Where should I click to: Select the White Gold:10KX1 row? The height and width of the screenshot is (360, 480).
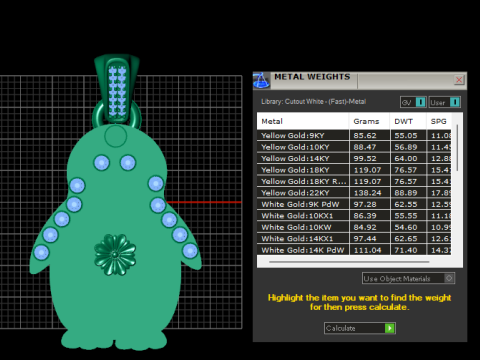point(354,216)
